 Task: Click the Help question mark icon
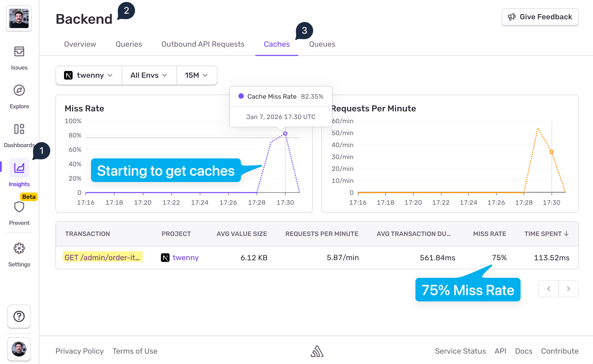[19, 317]
